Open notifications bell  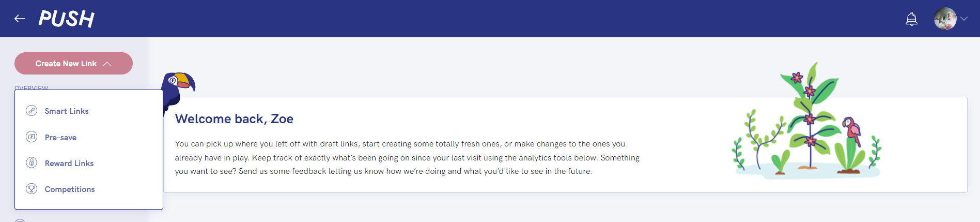[911, 19]
